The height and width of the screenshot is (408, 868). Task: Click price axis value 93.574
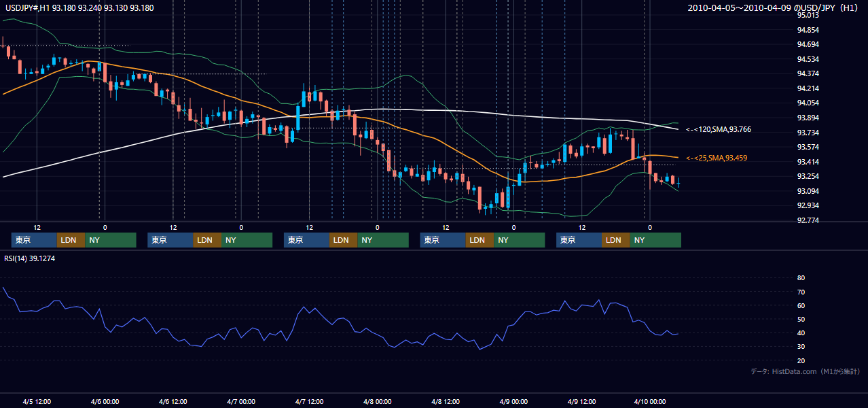coord(807,147)
